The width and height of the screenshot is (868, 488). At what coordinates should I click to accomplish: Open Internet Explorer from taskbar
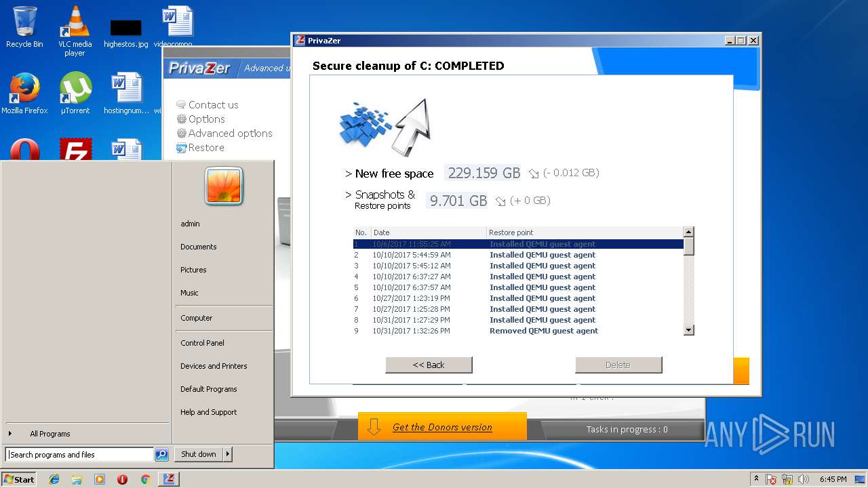tap(54, 479)
